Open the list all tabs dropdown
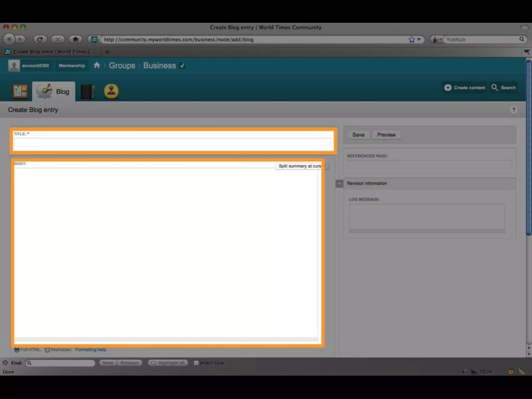 (527, 52)
